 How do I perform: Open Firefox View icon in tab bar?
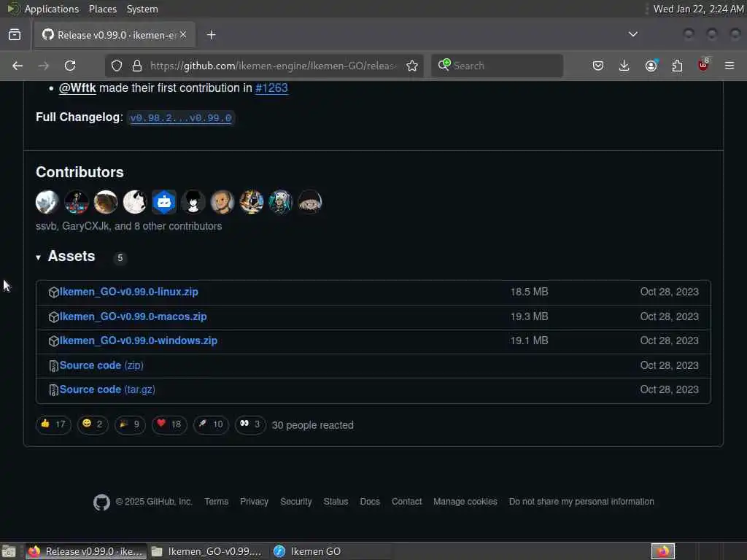click(15, 35)
